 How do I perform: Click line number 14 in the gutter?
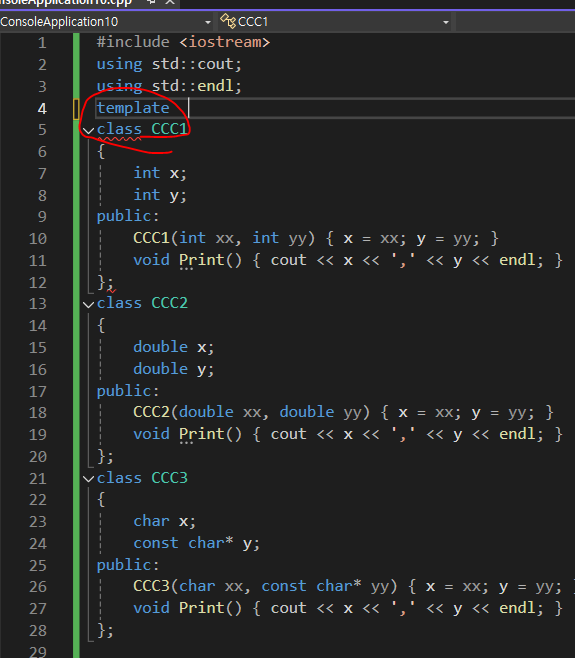pos(38,326)
